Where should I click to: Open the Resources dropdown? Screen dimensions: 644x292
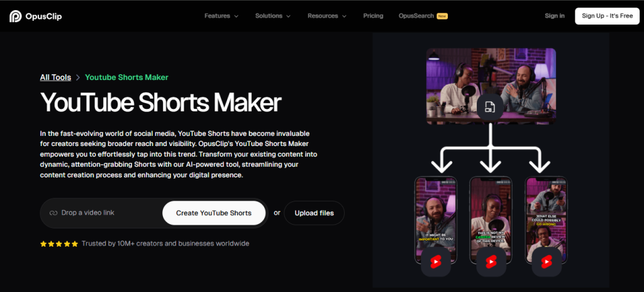327,16
